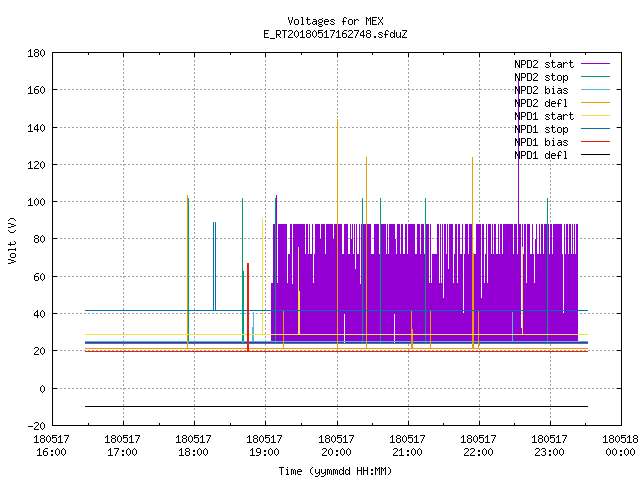Click the x-axis tick label 180517 18:00
Image resolution: width=640 pixels, height=480 pixels.
pyautogui.click(x=193, y=445)
